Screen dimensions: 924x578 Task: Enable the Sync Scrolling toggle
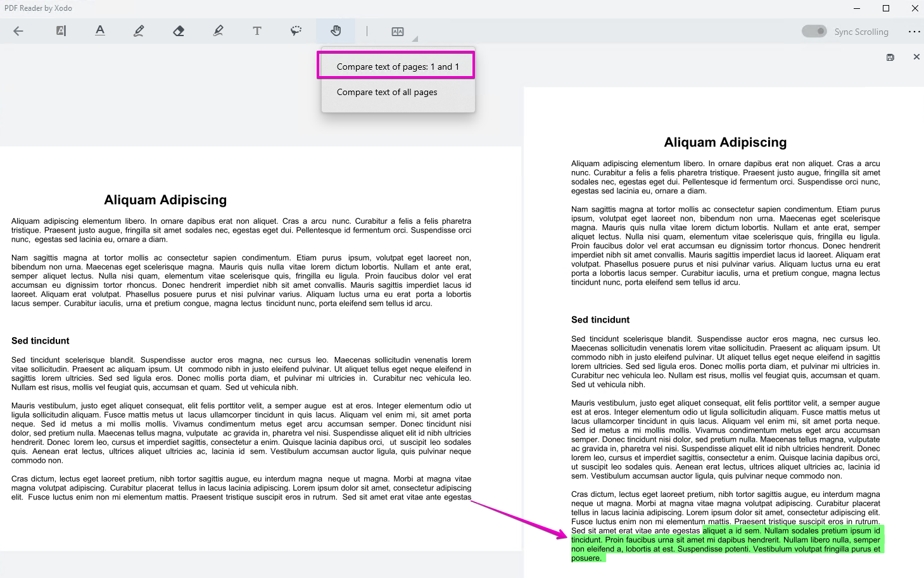[x=813, y=30]
